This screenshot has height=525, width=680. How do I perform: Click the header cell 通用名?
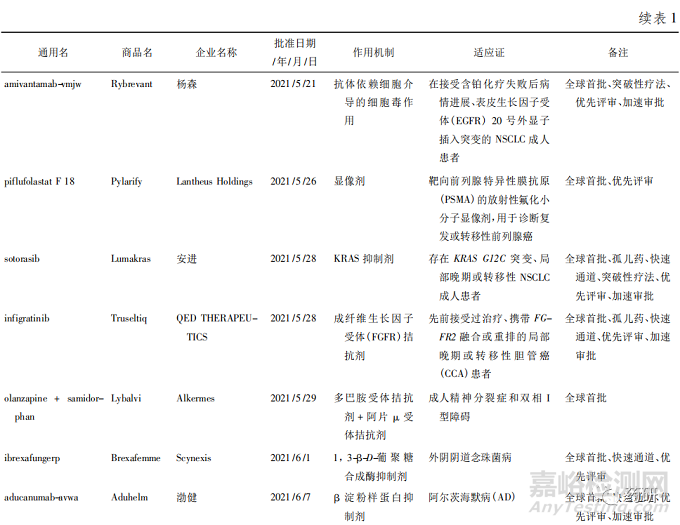53,52
